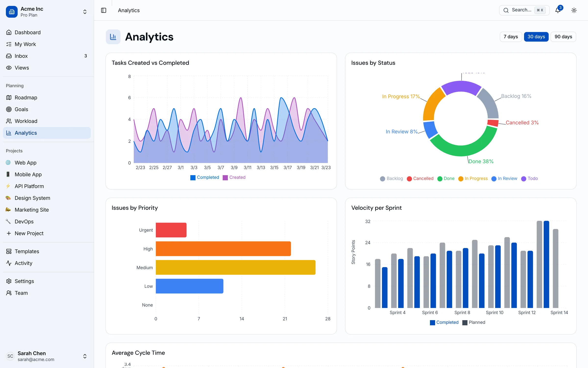This screenshot has height=368, width=588.
Task: Create a New Project
Action: click(x=47, y=233)
